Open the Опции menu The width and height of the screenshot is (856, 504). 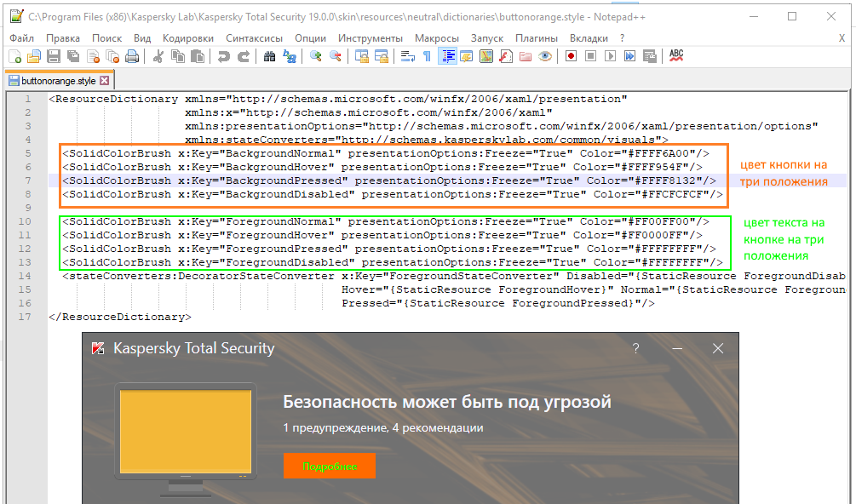pyautogui.click(x=311, y=38)
